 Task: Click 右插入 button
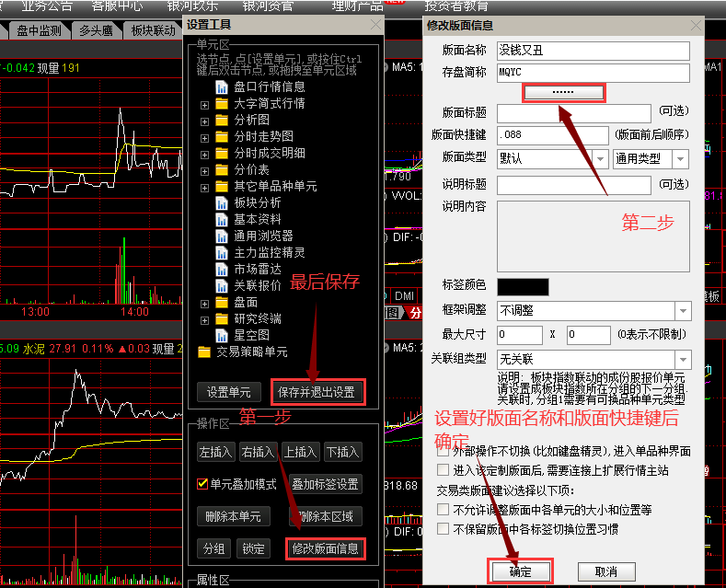pos(258,452)
